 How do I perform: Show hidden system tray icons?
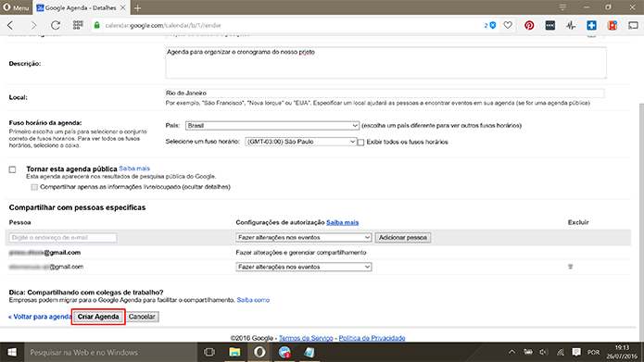click(511, 352)
